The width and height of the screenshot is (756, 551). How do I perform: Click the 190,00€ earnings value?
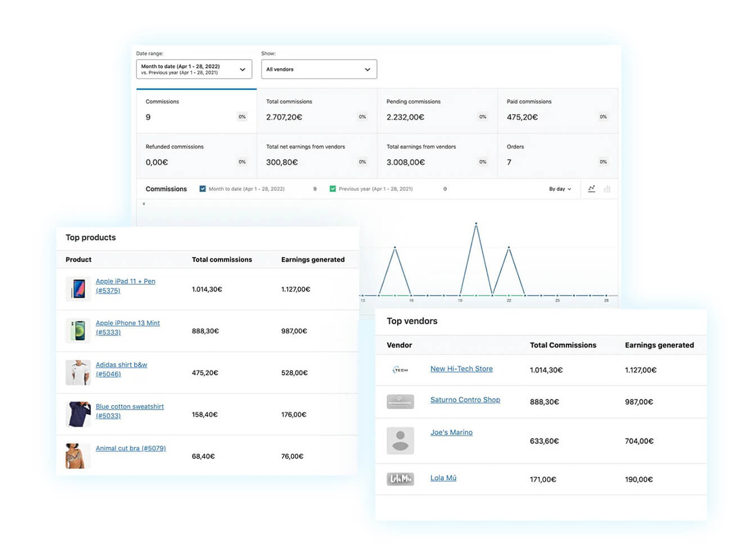pos(639,480)
